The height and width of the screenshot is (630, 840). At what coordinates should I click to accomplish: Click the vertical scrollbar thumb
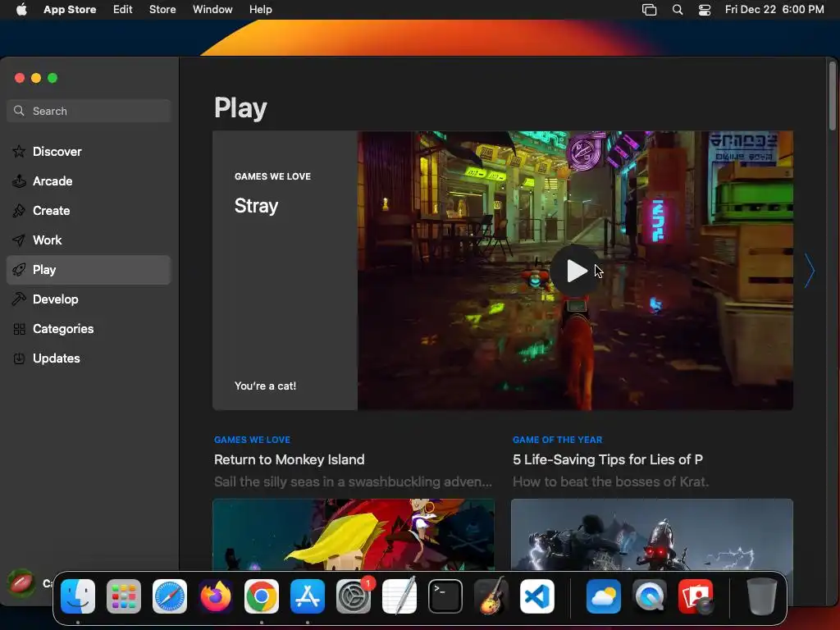coord(832,97)
